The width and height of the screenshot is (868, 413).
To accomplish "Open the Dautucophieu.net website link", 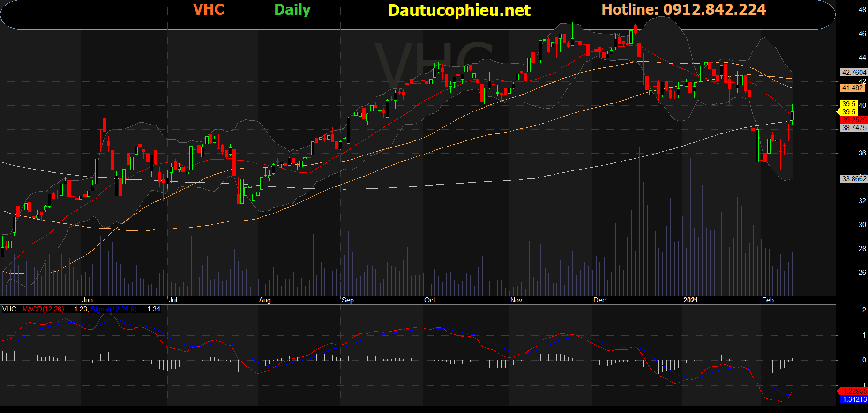I will (459, 10).
